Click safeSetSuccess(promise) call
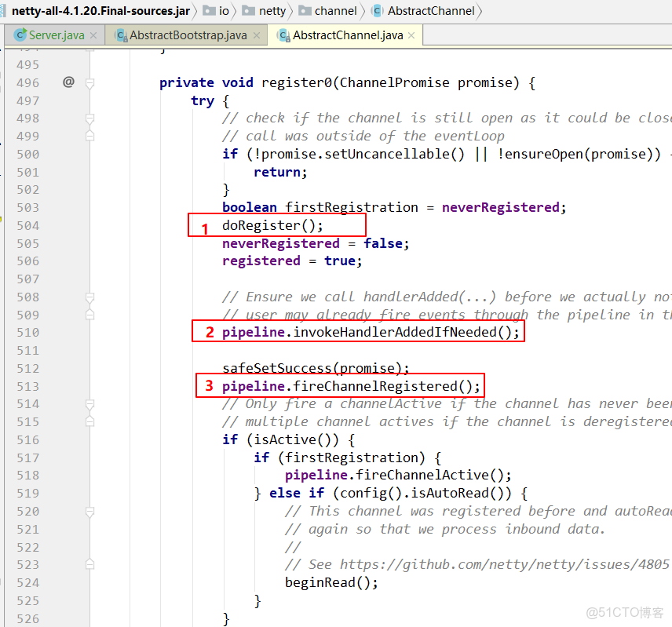 316,368
